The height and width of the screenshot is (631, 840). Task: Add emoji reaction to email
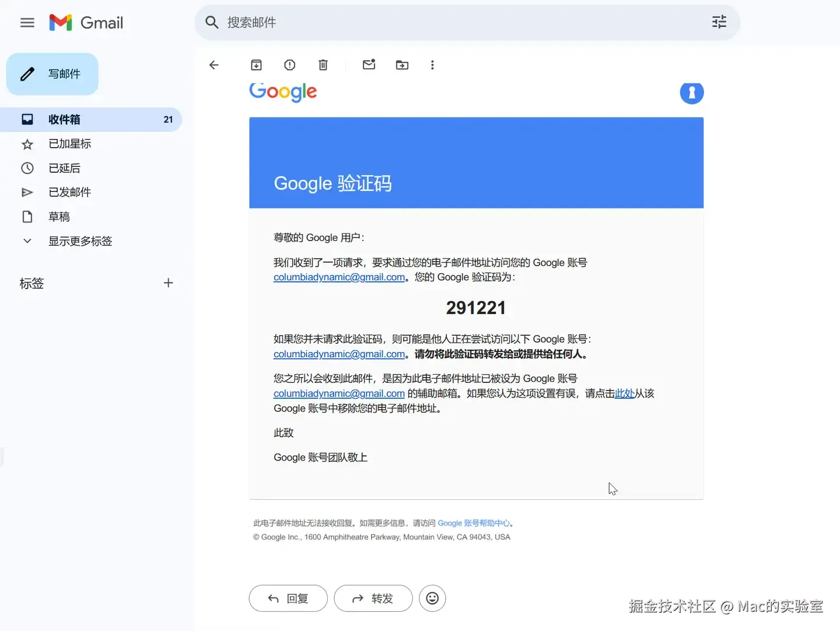[x=432, y=598]
